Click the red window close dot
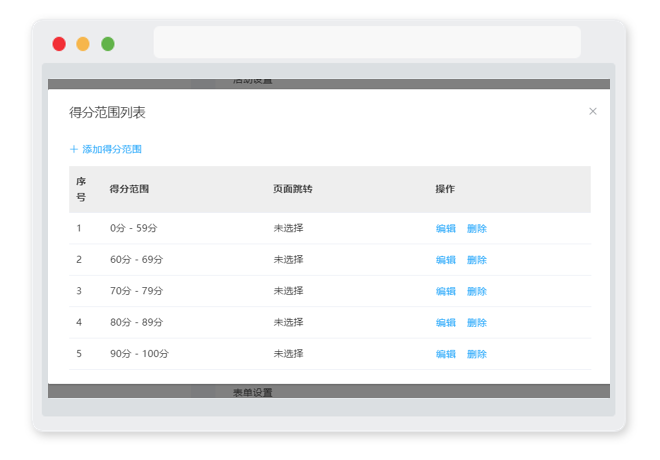Viewport: 660px width, 460px height. tap(59, 44)
